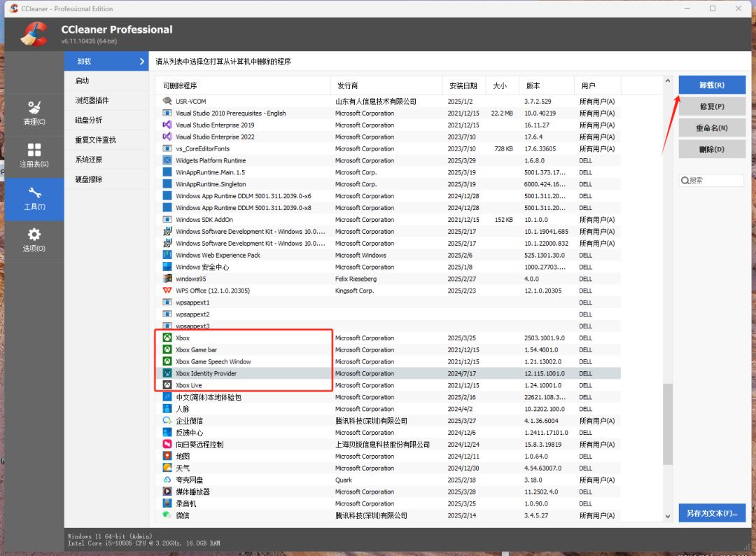Click the 地图 row icon

(x=167, y=456)
